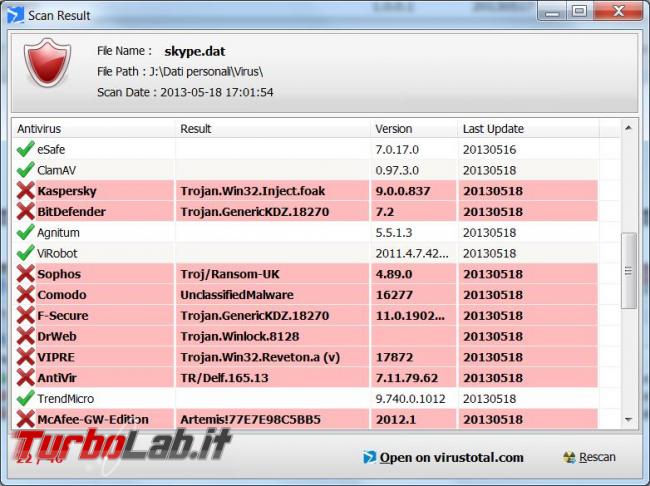
Task: Select the DrWeb row name
Action: [x=57, y=336]
